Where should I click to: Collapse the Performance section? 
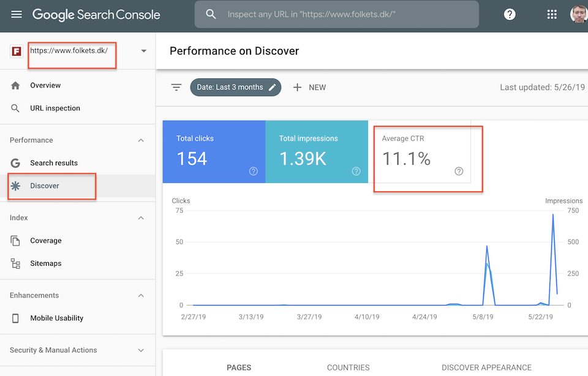141,140
